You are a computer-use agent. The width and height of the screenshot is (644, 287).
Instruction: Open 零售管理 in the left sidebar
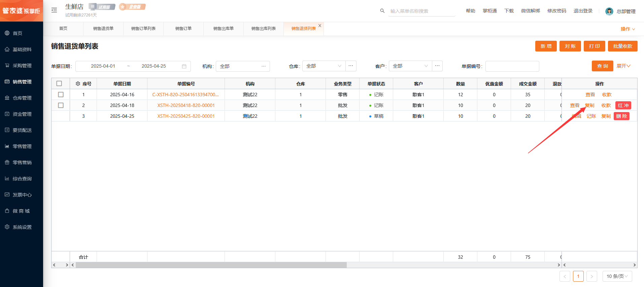[x=22, y=146]
